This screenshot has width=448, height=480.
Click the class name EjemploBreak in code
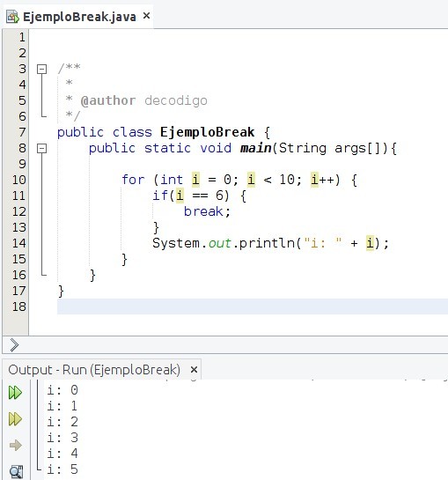(x=207, y=133)
